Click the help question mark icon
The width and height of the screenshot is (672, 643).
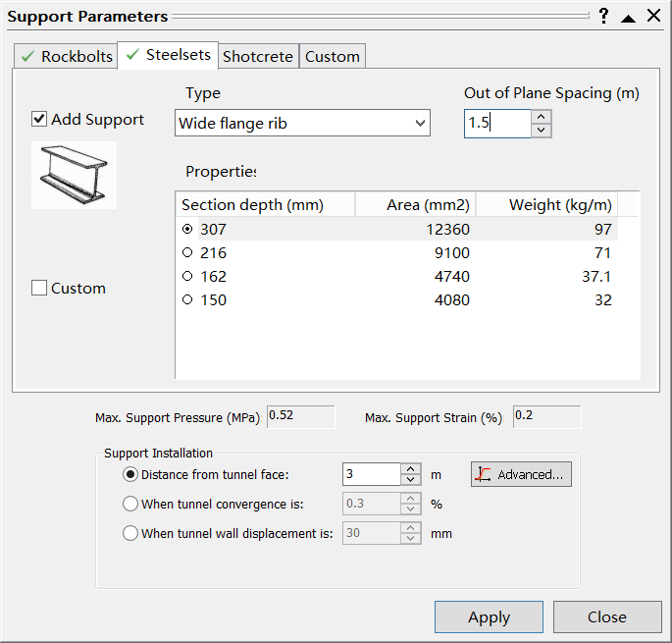604,16
